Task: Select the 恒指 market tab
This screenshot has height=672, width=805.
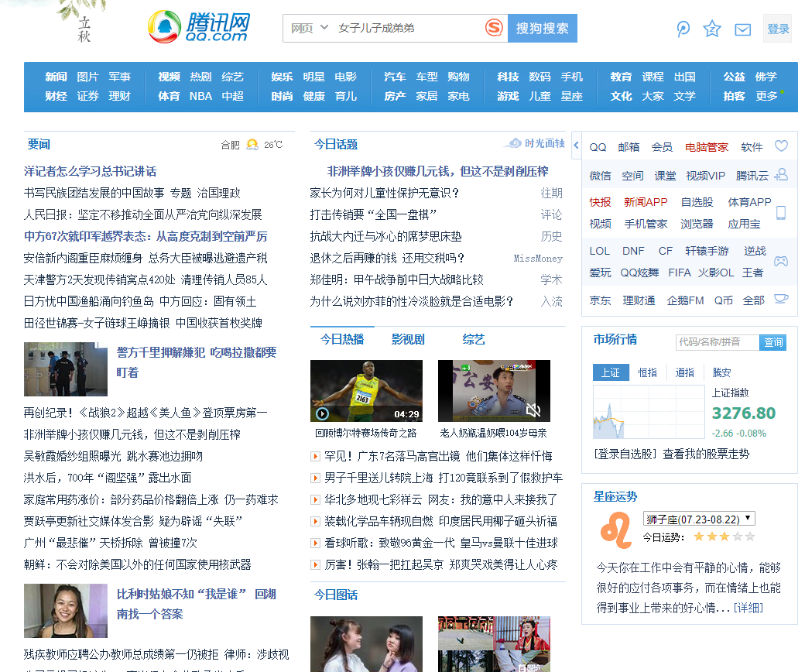Action: [x=647, y=372]
